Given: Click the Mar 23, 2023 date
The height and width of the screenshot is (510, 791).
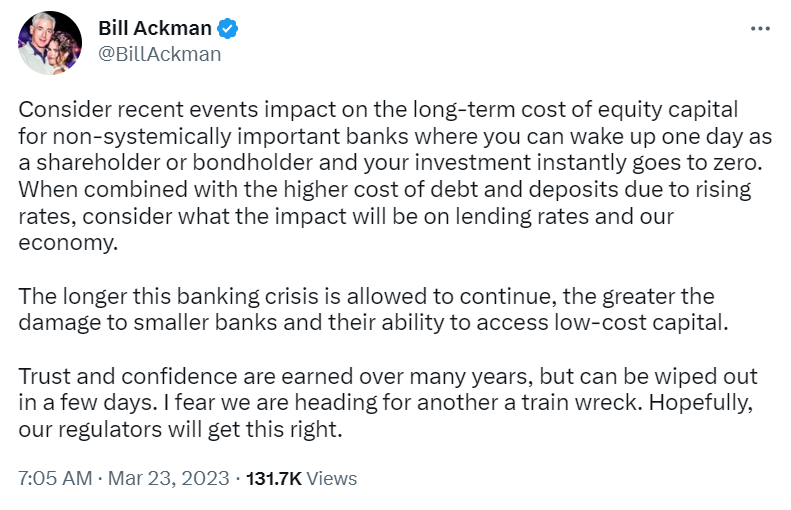Looking at the screenshot, I should click(168, 478).
